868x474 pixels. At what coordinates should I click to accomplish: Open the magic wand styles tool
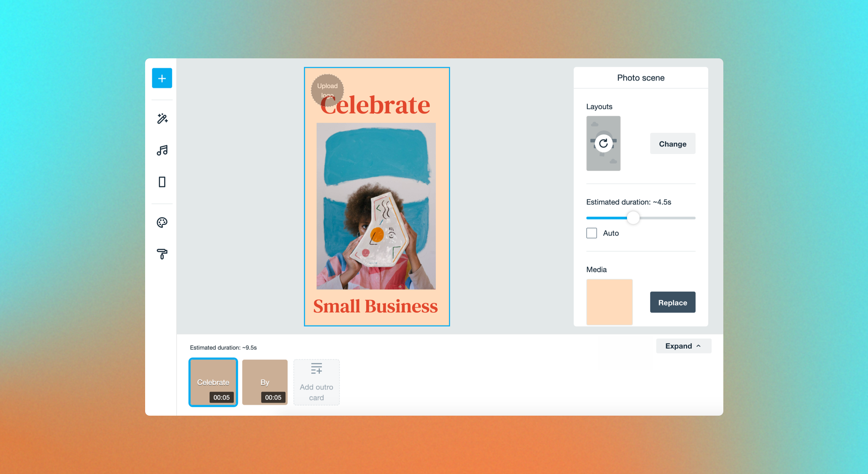162,118
